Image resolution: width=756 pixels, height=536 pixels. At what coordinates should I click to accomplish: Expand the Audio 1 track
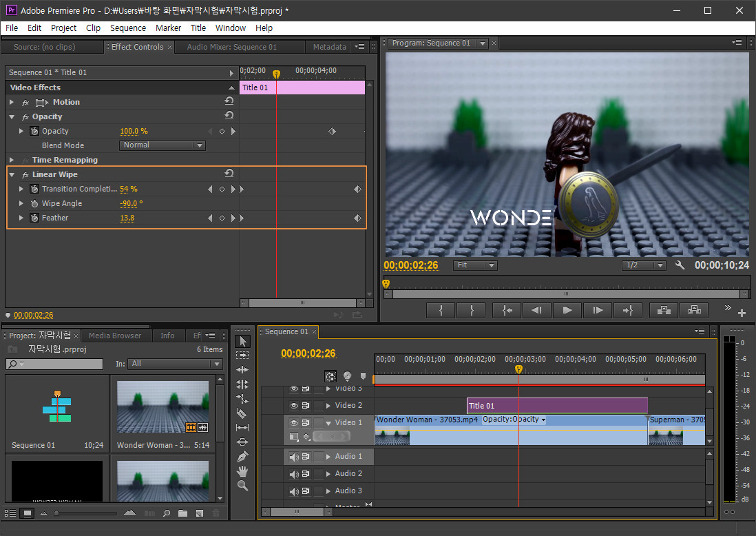coord(328,456)
